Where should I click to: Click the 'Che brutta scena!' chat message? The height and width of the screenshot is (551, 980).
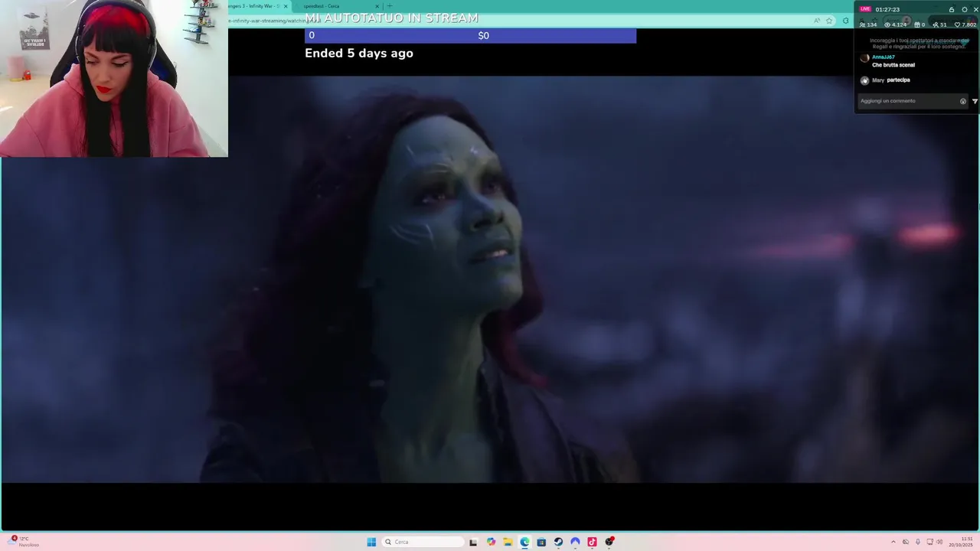click(893, 65)
